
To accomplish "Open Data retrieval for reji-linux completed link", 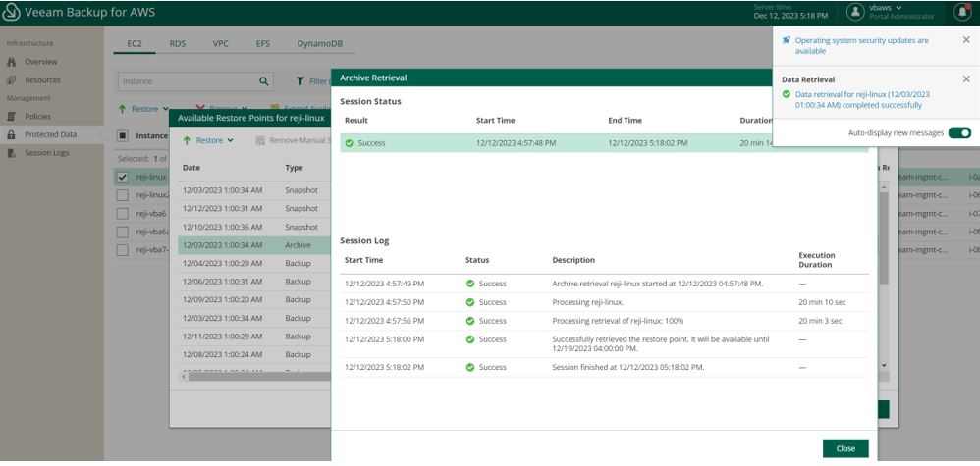I will coord(862,99).
